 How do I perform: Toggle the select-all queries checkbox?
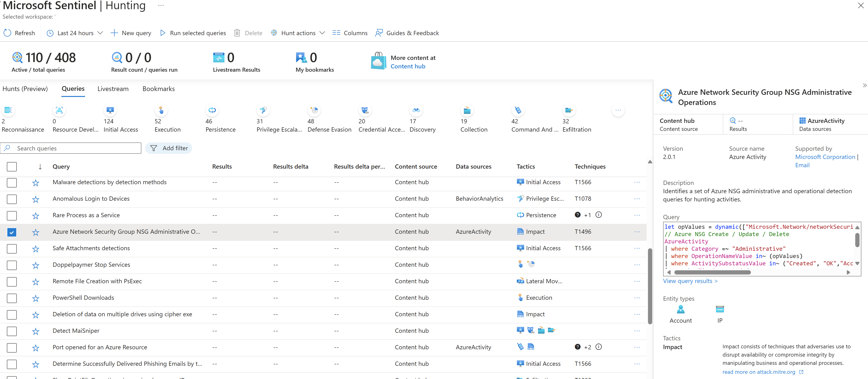pos(12,167)
